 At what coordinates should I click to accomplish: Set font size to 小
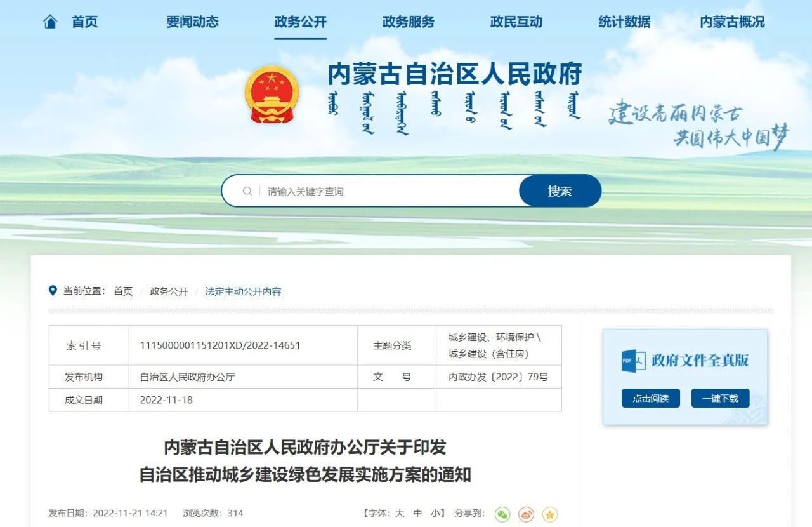pyautogui.click(x=435, y=513)
